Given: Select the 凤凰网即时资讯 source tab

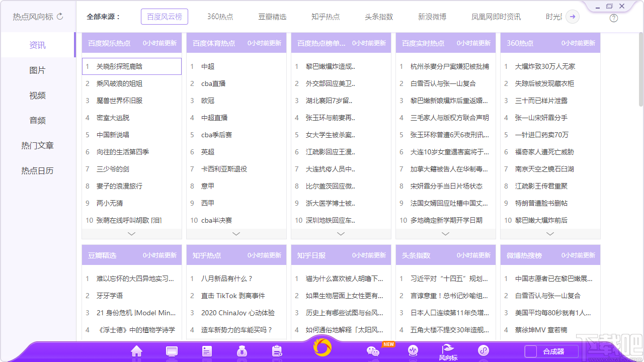Looking at the screenshot, I should click(x=496, y=17).
